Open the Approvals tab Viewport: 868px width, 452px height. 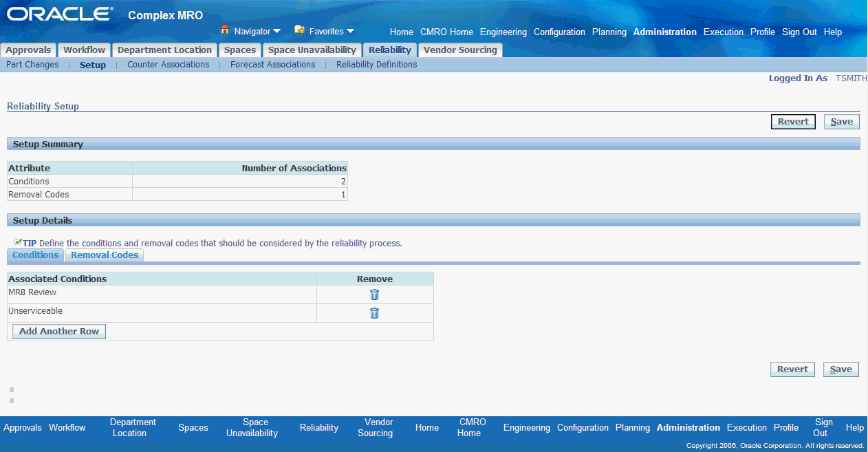pyautogui.click(x=28, y=50)
